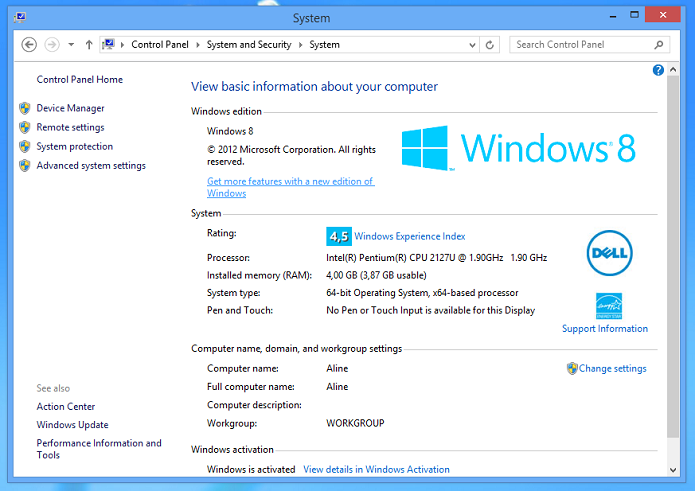The height and width of the screenshot is (491, 695).
Task: Click the WORKGROUP value
Action: coord(355,423)
